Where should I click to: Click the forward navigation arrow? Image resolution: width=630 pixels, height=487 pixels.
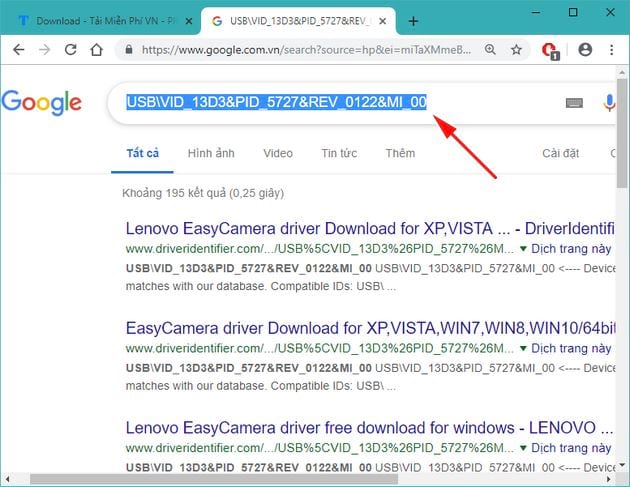[x=44, y=50]
